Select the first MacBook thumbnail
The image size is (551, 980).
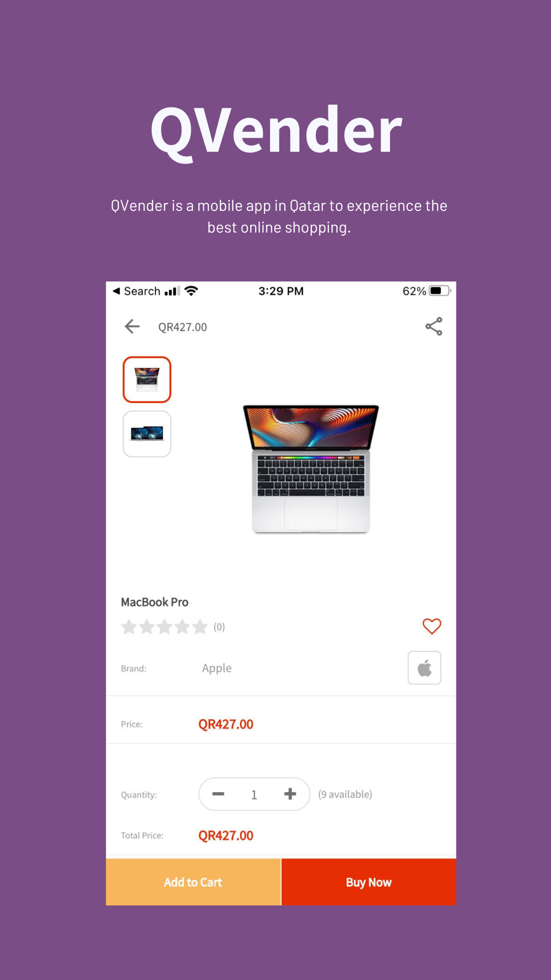(147, 380)
